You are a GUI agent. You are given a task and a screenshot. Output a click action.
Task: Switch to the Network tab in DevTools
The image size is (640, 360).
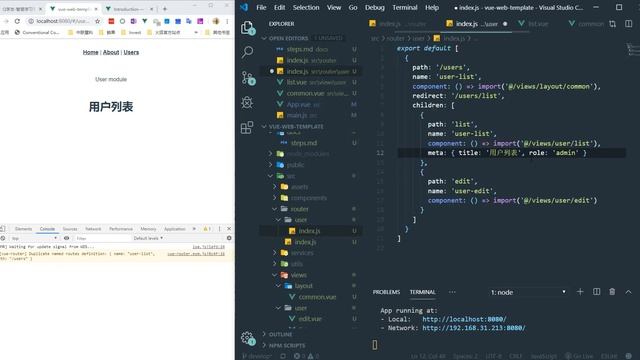coord(93,229)
